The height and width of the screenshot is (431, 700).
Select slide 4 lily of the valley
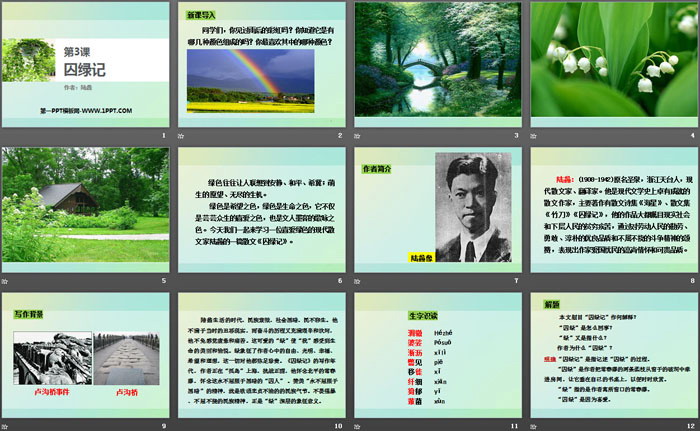[614, 65]
